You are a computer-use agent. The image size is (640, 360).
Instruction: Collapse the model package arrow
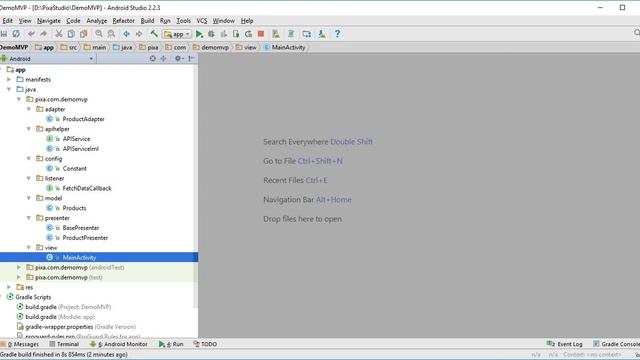29,198
